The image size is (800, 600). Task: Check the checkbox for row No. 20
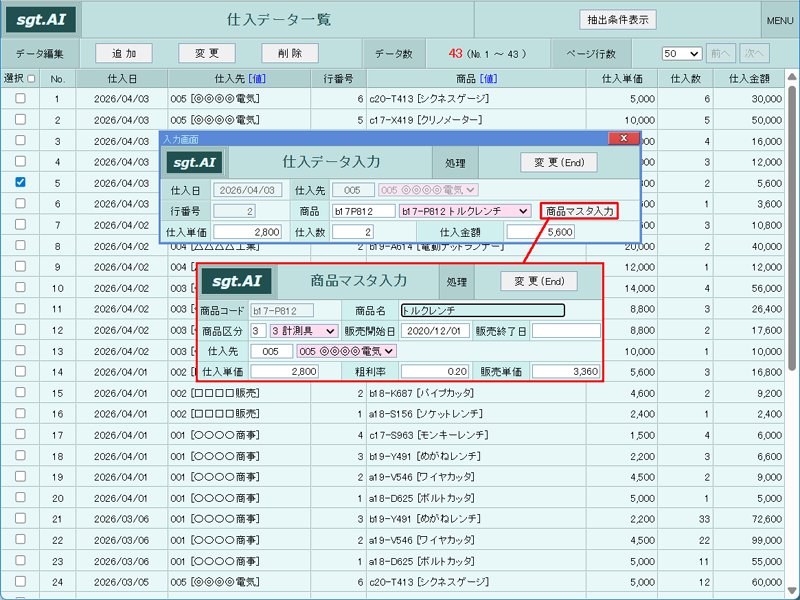pos(20,497)
